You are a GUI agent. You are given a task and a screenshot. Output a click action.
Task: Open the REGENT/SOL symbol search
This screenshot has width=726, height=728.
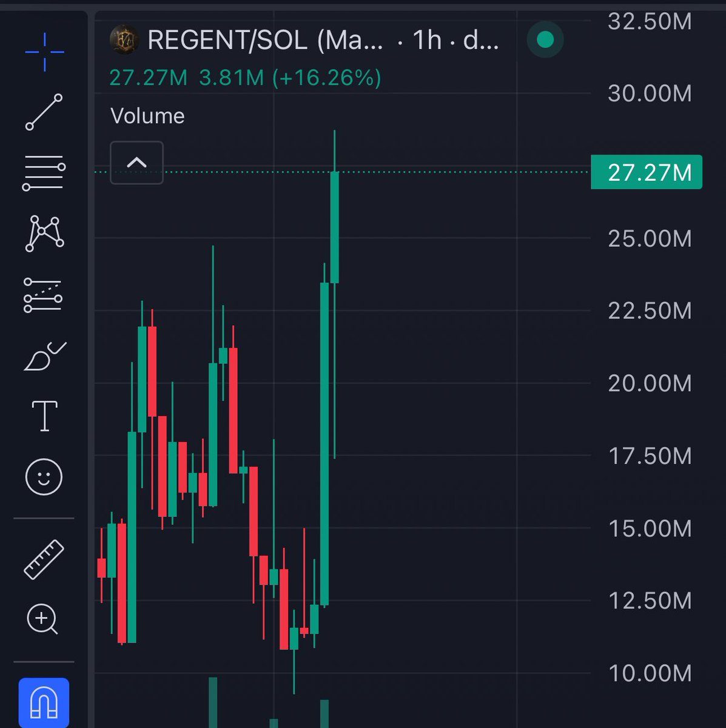point(265,41)
